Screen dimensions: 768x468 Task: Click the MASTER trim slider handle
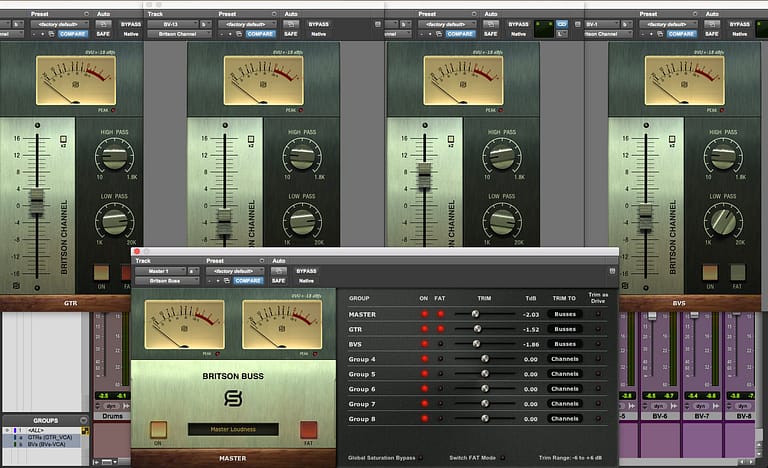click(475, 313)
